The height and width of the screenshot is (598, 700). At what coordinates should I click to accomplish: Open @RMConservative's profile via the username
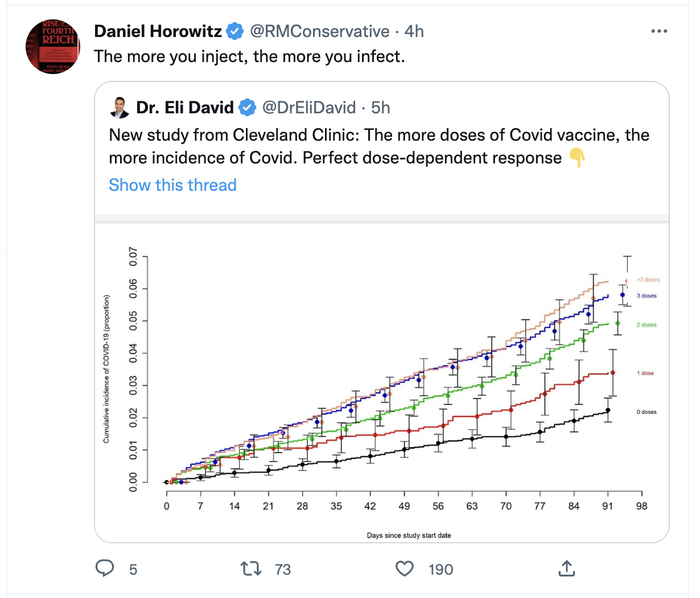320,31
